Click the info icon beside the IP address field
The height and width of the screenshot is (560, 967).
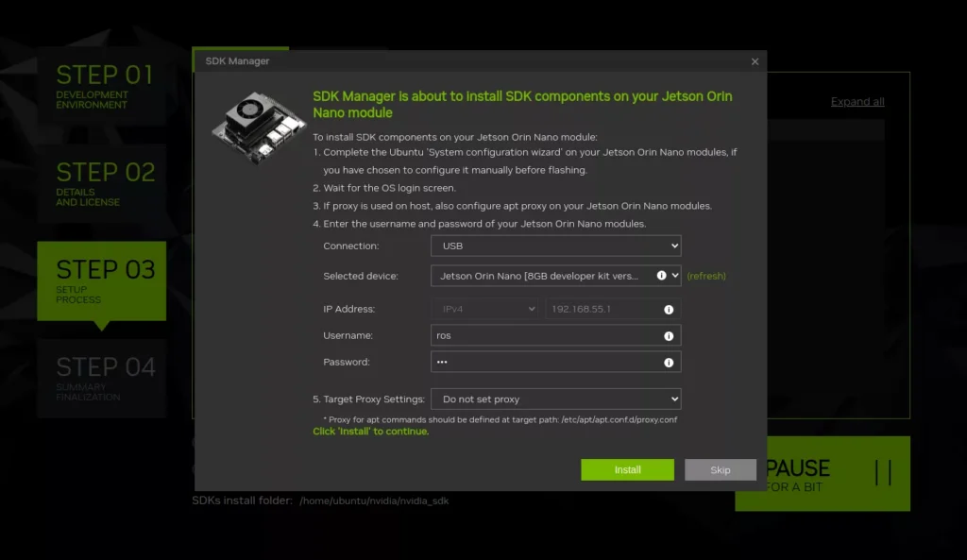pyautogui.click(x=669, y=310)
